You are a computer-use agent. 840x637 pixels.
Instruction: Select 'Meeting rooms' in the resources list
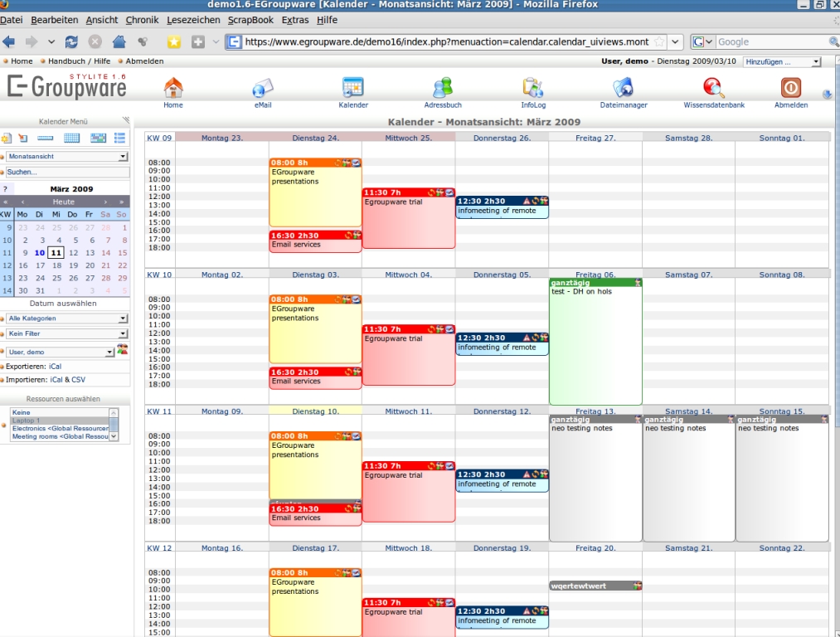(60, 436)
